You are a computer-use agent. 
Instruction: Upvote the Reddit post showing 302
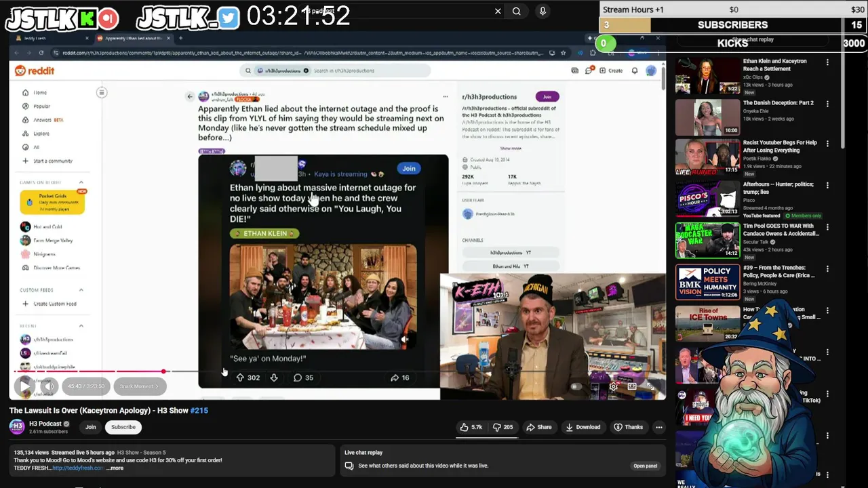pos(240,378)
